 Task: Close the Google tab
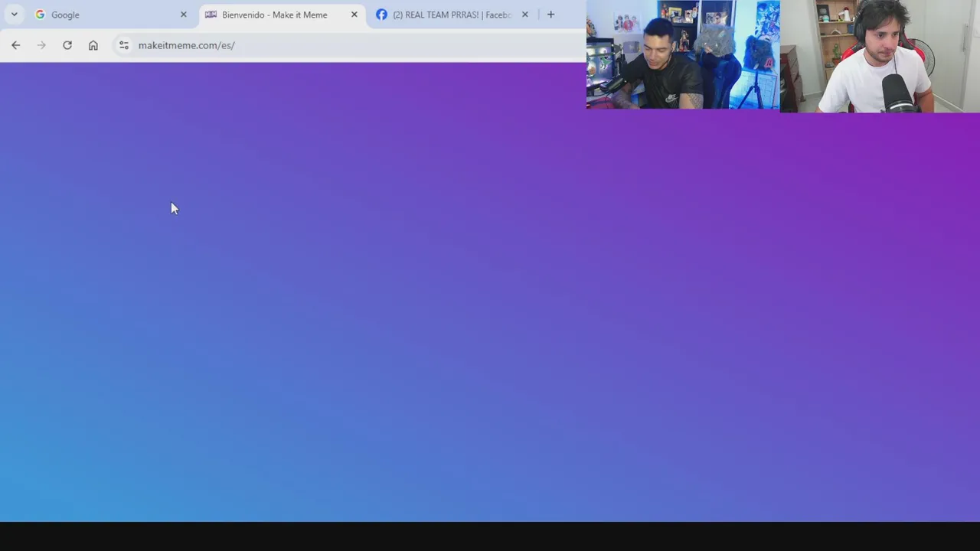183,15
